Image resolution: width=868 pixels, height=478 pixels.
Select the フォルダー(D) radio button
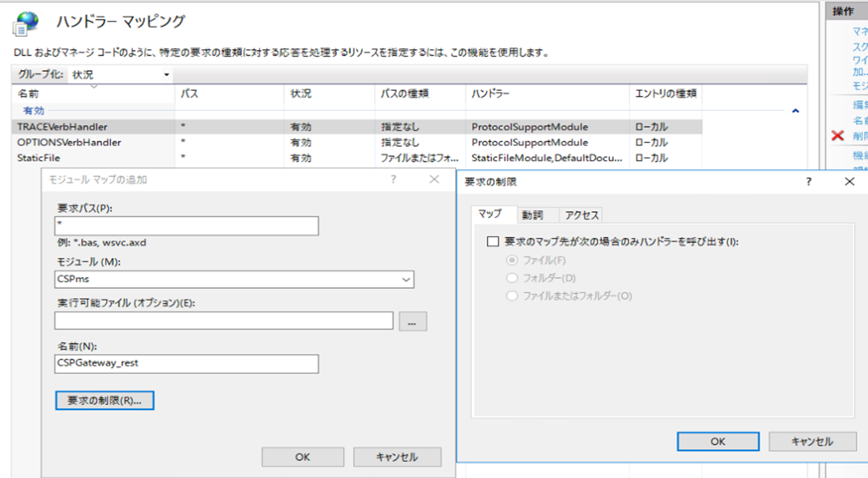point(512,278)
